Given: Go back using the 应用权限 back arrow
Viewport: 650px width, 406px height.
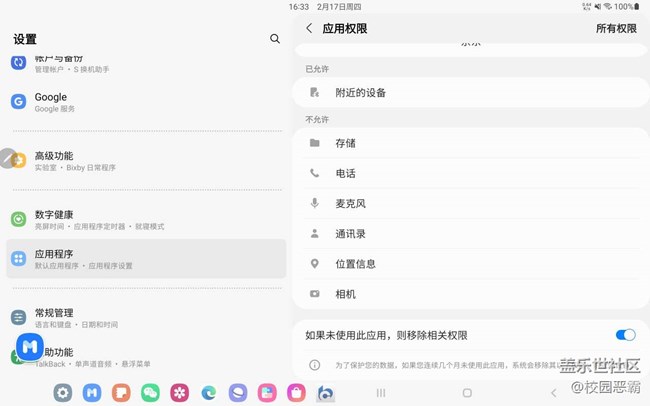Looking at the screenshot, I should pos(309,29).
